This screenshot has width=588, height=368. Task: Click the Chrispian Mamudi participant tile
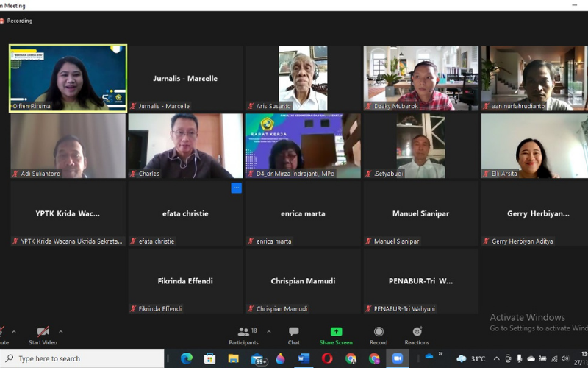click(x=303, y=281)
